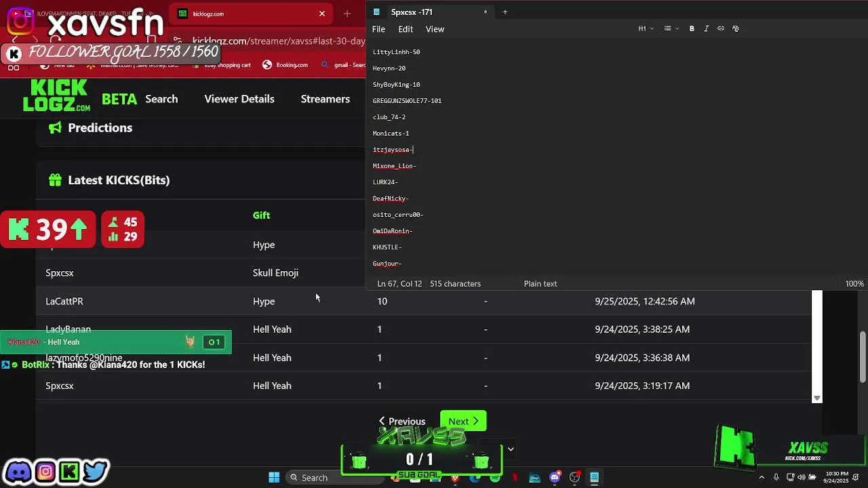
Task: Open the Streamers page on KickLogz
Action: [x=325, y=99]
